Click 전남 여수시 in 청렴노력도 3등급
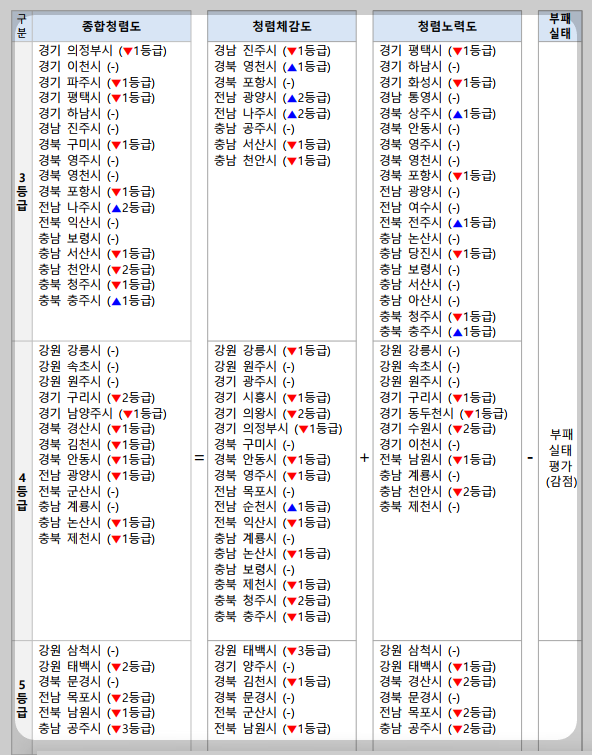This screenshot has width=592, height=755. (419, 208)
